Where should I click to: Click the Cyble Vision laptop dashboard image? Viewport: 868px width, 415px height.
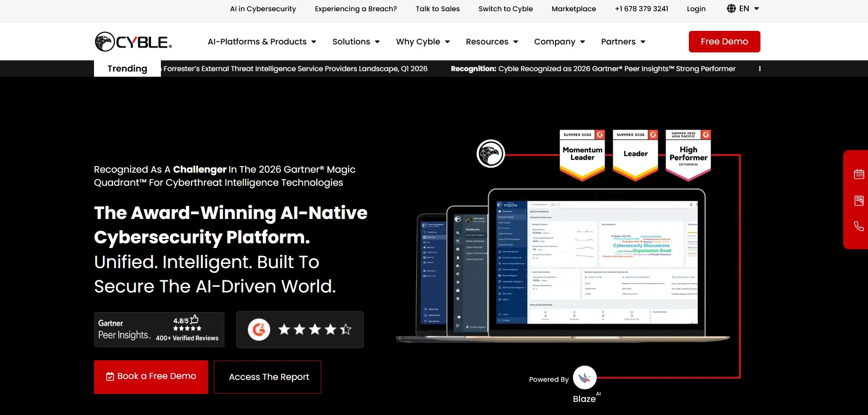coord(597,262)
